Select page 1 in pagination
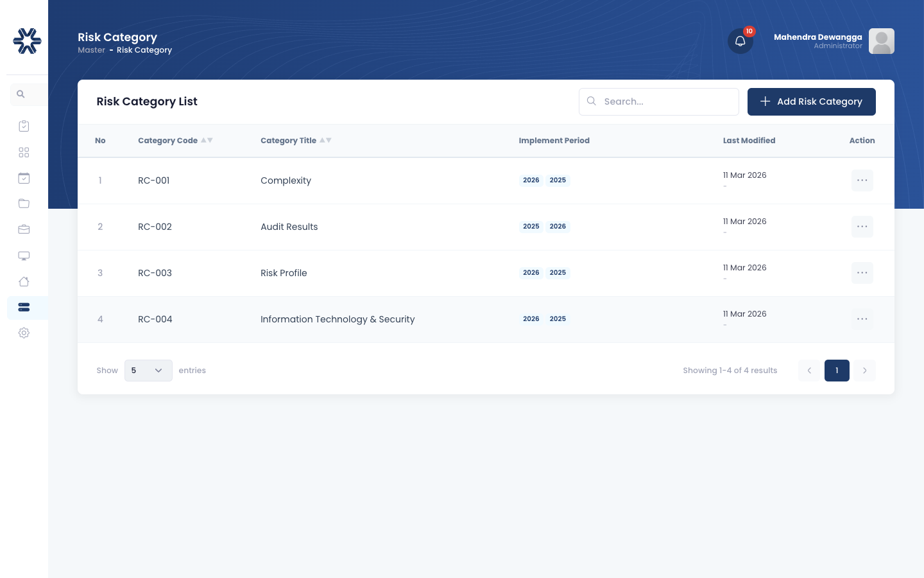 click(x=837, y=371)
